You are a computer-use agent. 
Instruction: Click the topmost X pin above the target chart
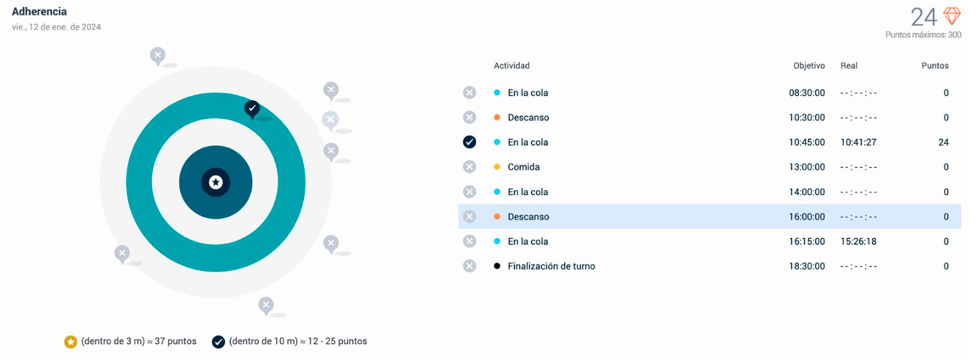coord(157,55)
